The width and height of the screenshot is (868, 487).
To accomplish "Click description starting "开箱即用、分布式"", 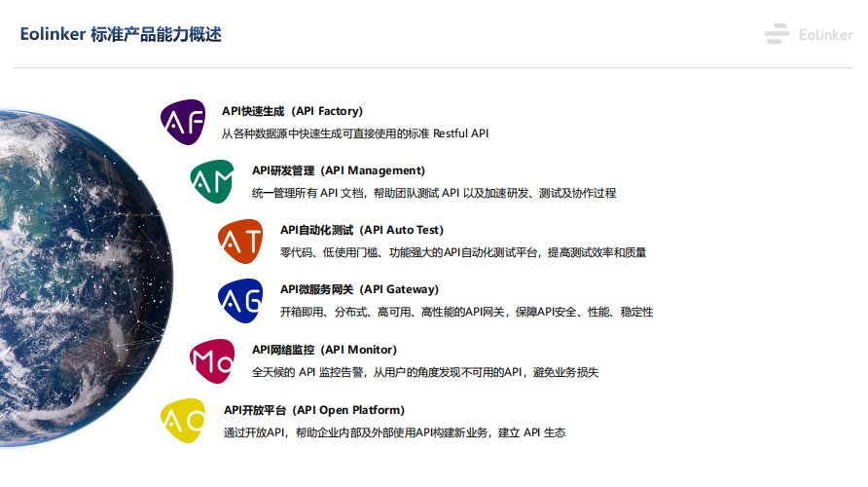I will point(467,312).
